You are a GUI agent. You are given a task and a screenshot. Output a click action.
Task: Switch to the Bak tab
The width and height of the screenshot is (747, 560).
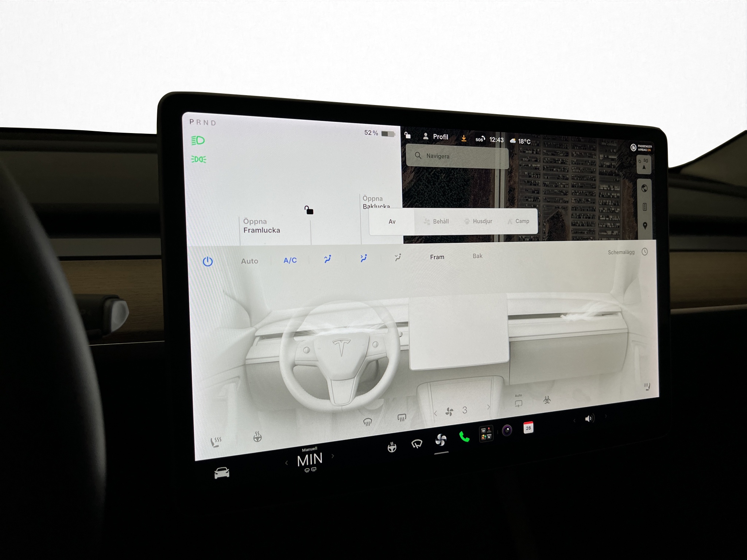477,256
